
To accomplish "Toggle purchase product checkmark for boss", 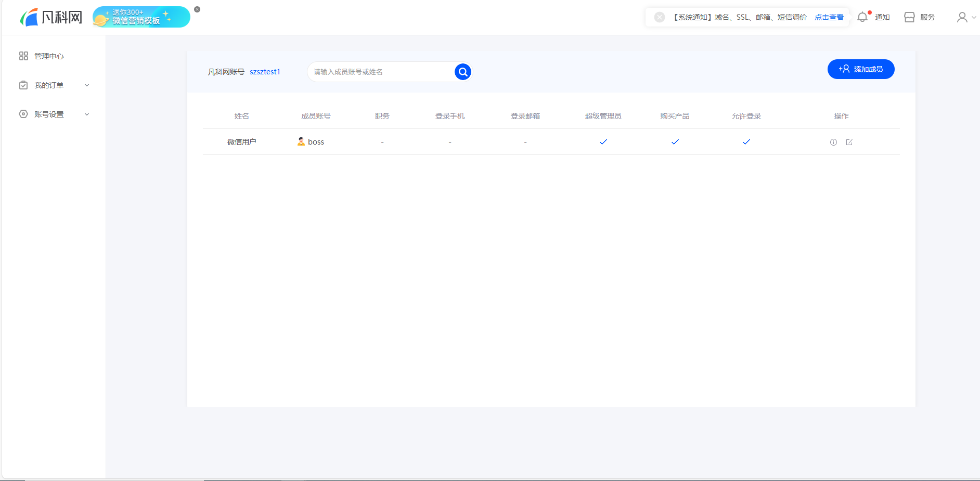I will click(675, 142).
